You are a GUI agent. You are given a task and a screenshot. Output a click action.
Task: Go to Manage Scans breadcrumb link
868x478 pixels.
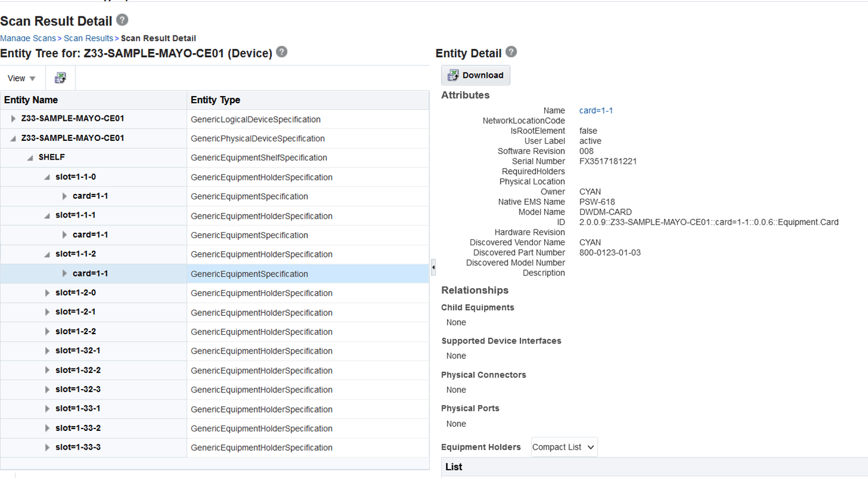28,38
